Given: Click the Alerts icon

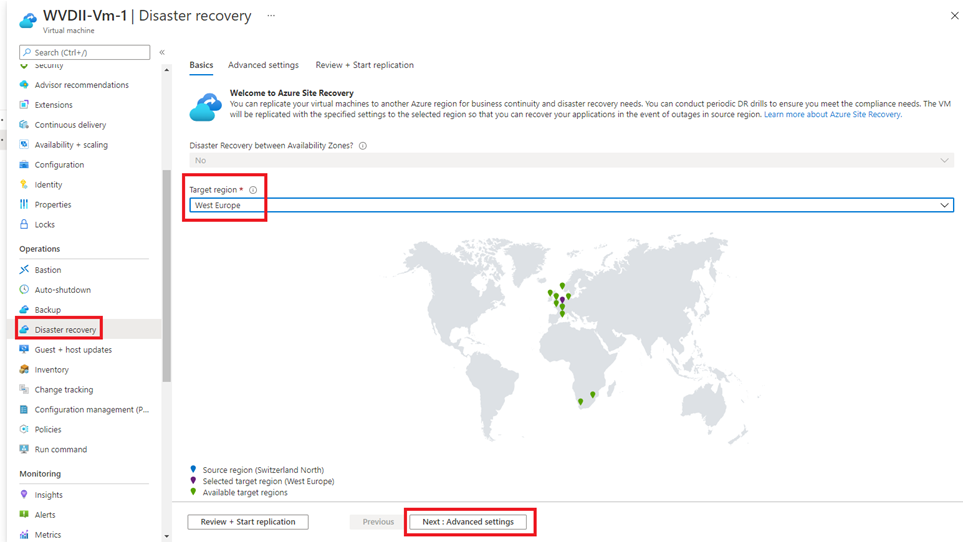Looking at the screenshot, I should coord(24,514).
